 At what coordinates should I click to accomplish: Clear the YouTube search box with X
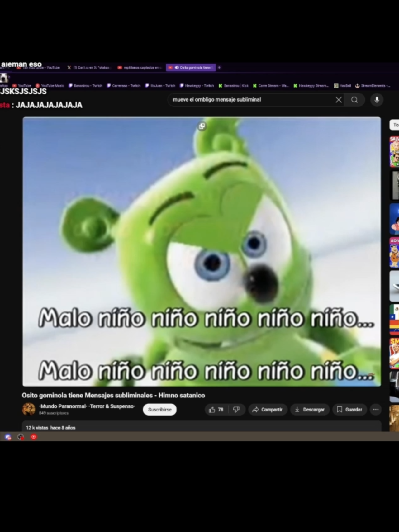point(339,100)
